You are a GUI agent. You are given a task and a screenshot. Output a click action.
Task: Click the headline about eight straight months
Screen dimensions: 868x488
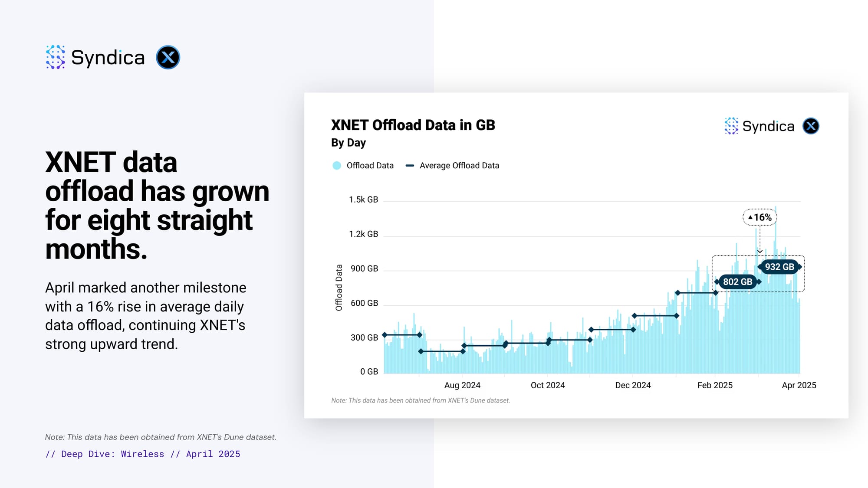(x=156, y=206)
